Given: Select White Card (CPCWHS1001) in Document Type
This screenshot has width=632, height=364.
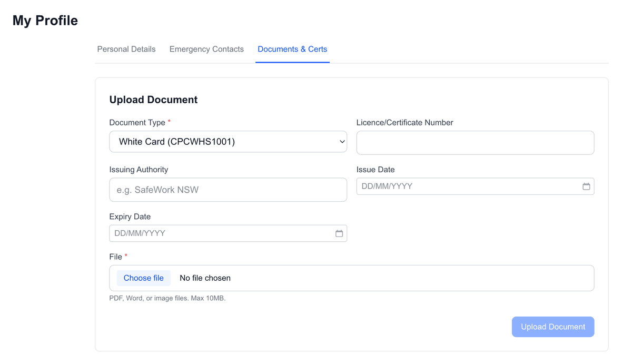Looking at the screenshot, I should (228, 141).
